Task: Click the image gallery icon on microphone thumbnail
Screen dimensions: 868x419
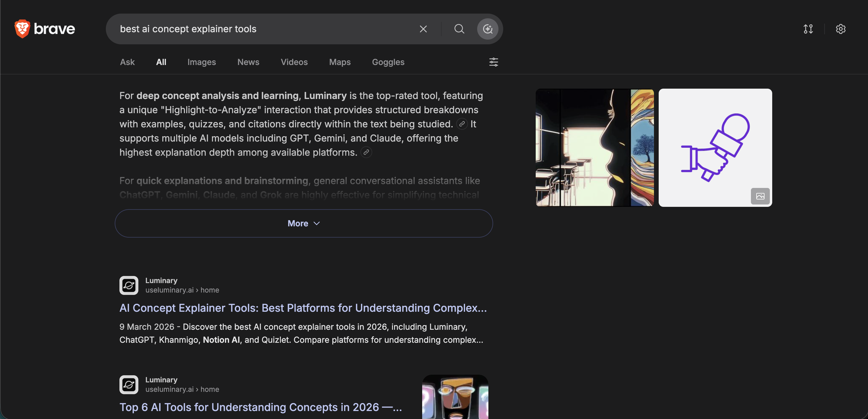Action: point(760,196)
